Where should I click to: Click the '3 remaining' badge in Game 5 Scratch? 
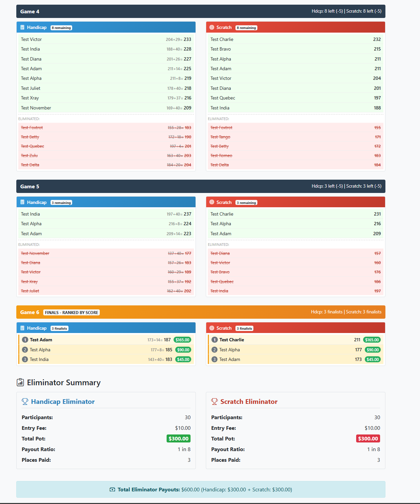coord(246,203)
